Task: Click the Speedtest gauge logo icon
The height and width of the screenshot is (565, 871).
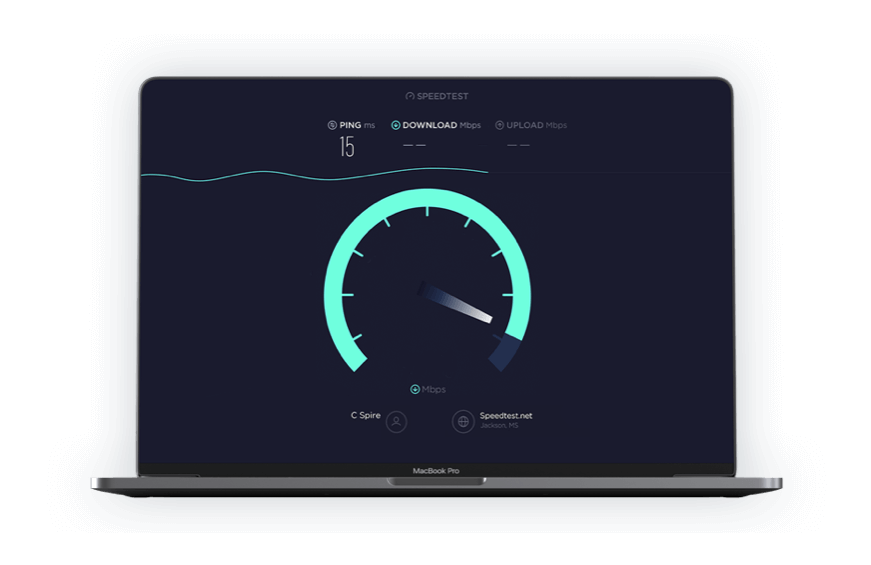Action: (x=410, y=96)
